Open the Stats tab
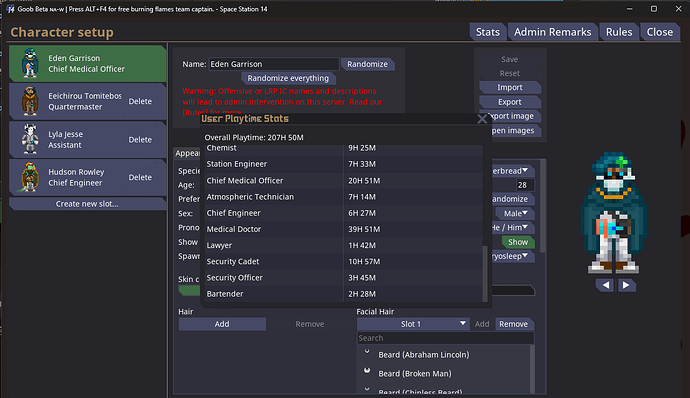Image resolution: width=690 pixels, height=398 pixels. 488,32
